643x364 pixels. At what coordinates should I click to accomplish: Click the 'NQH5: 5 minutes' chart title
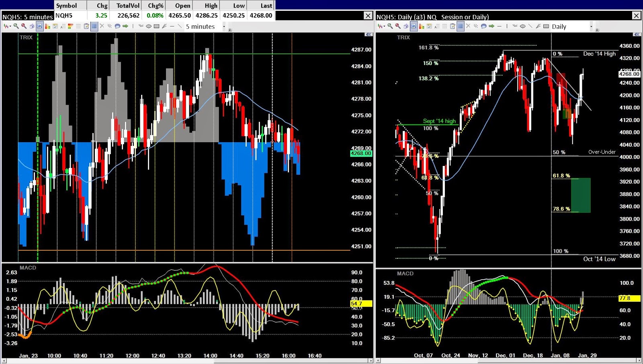tap(27, 17)
